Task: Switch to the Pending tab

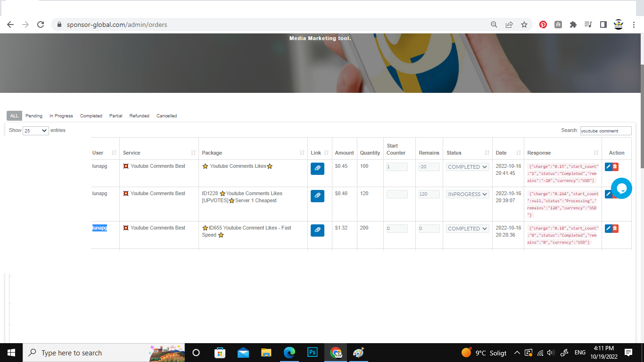Action: pos(34,116)
